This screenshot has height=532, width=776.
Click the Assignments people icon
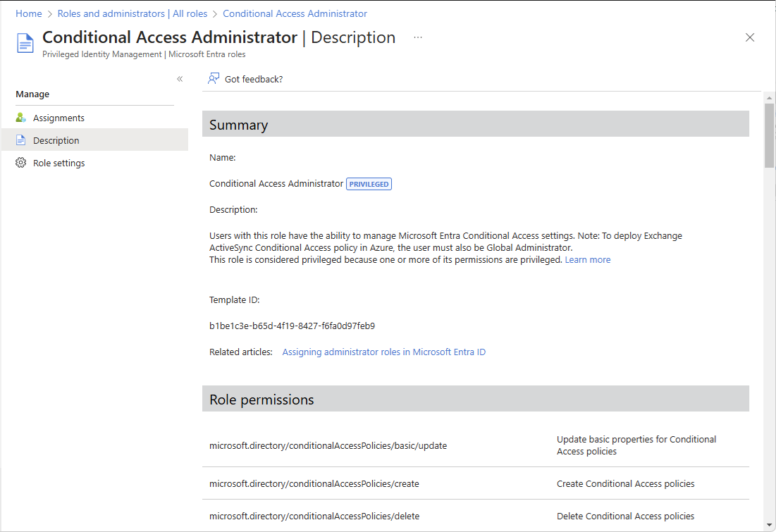click(x=21, y=118)
